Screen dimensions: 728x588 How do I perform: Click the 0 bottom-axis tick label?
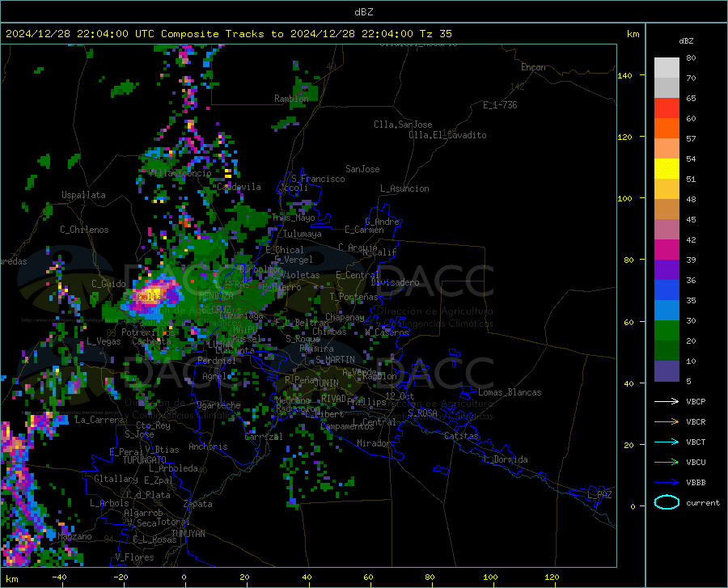click(x=184, y=577)
